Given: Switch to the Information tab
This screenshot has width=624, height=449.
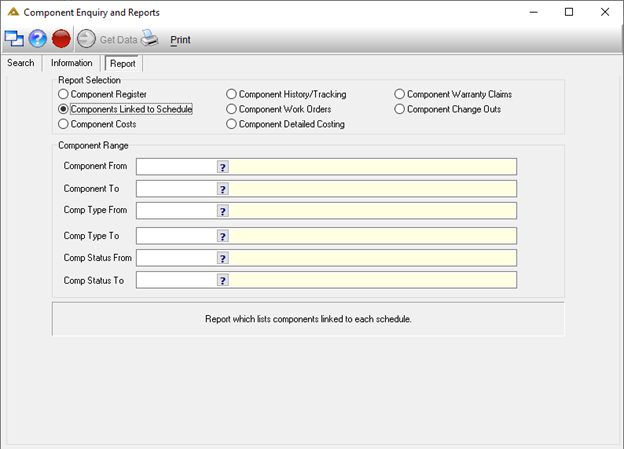Looking at the screenshot, I should click(72, 63).
